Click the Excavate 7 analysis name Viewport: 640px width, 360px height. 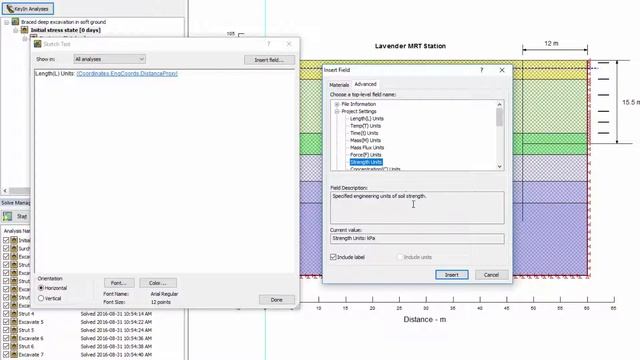[31, 355]
